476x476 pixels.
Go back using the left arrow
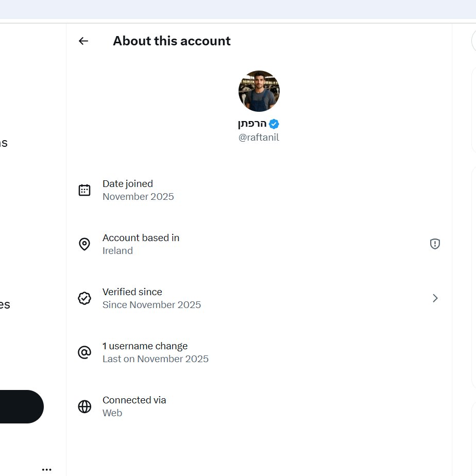pos(83,41)
